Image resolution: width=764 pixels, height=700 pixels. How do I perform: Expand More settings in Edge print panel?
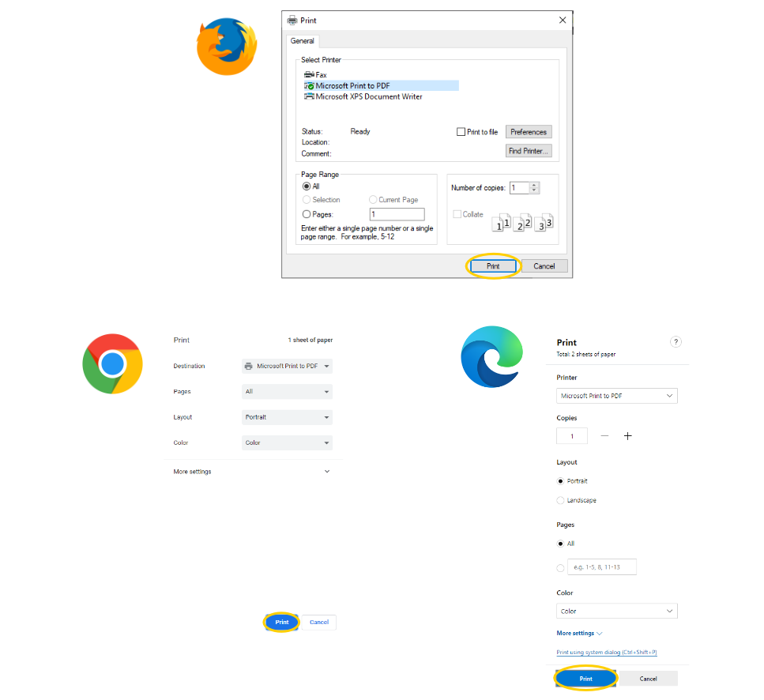click(x=579, y=634)
